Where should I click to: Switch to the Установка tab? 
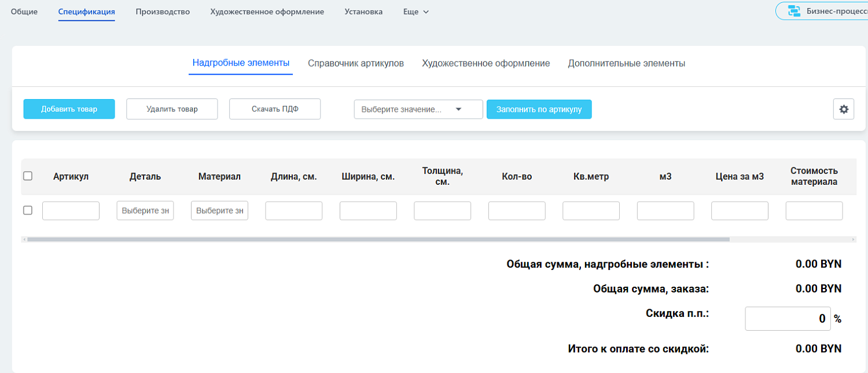[x=363, y=11]
